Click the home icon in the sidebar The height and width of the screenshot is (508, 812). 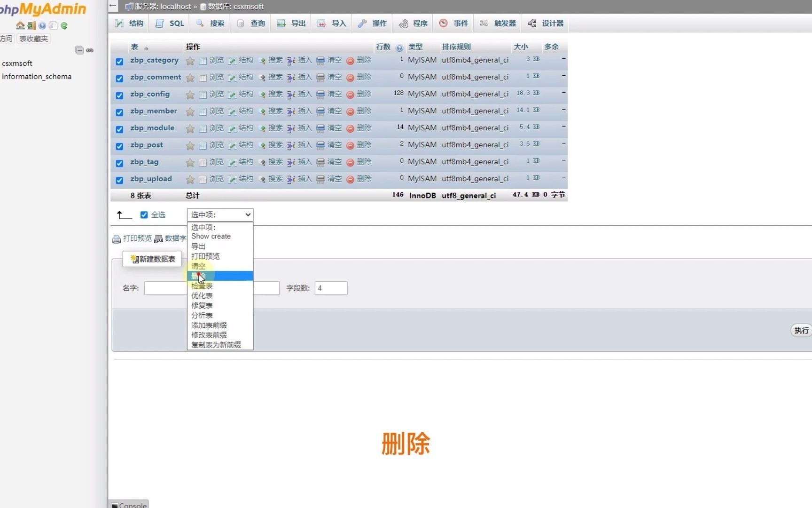(x=20, y=25)
